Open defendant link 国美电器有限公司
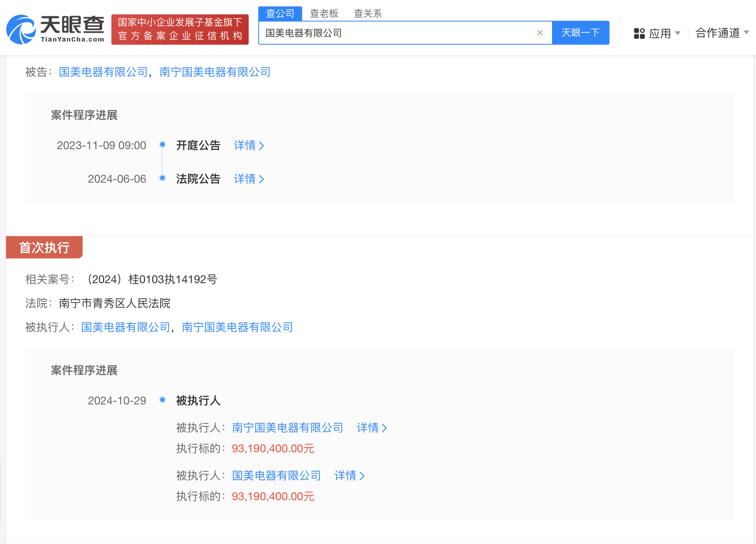The height and width of the screenshot is (544, 756). point(103,72)
